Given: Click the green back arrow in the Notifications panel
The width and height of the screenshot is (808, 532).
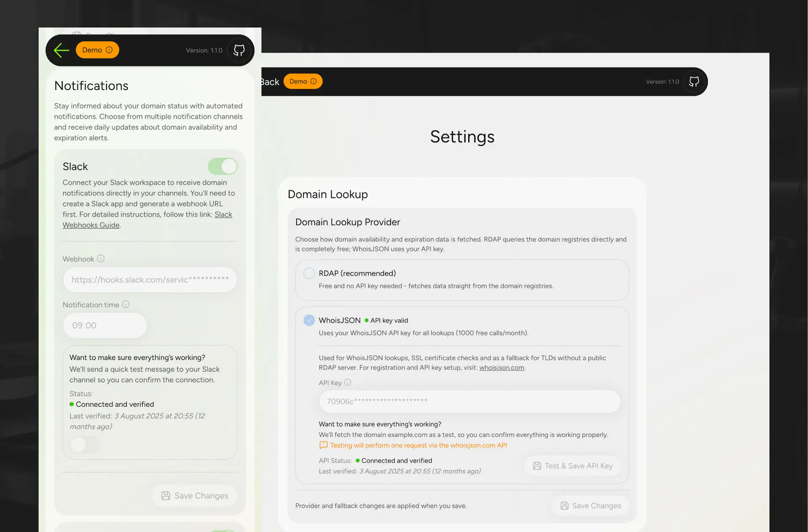Looking at the screenshot, I should (x=61, y=50).
